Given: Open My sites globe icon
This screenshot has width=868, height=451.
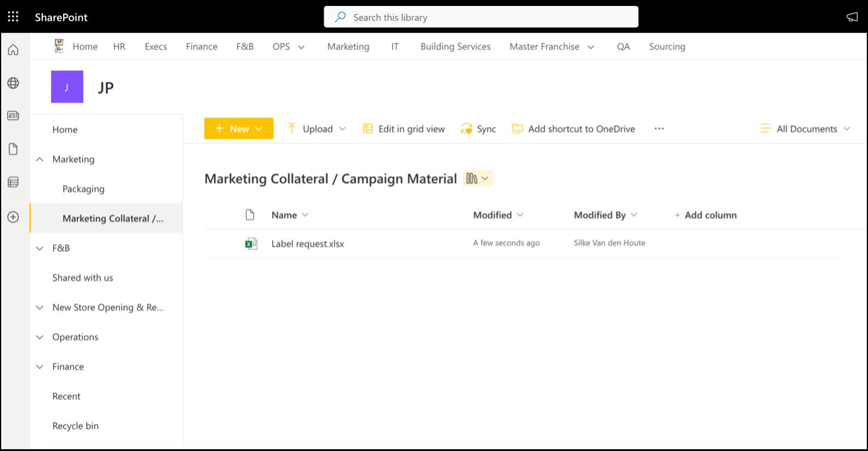Looking at the screenshot, I should (x=13, y=83).
